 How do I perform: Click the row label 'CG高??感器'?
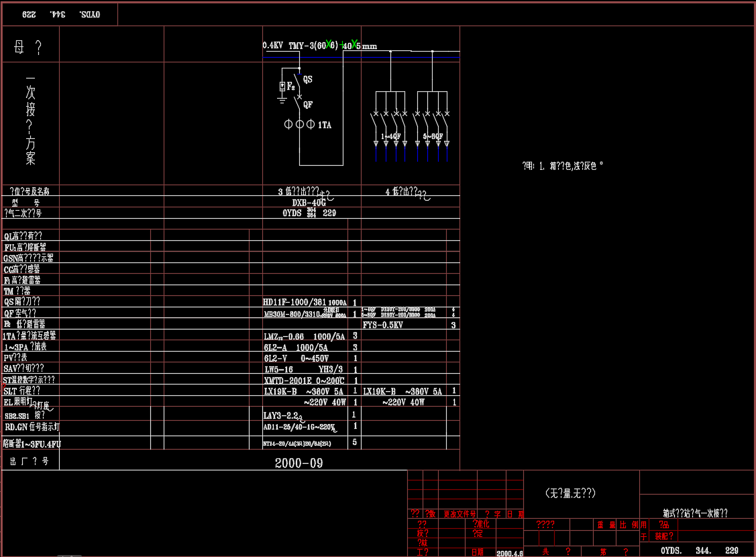(x=21, y=269)
